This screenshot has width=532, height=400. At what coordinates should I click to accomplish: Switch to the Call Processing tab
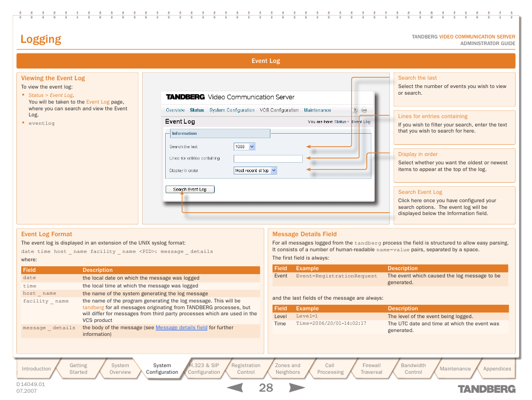[330, 368]
